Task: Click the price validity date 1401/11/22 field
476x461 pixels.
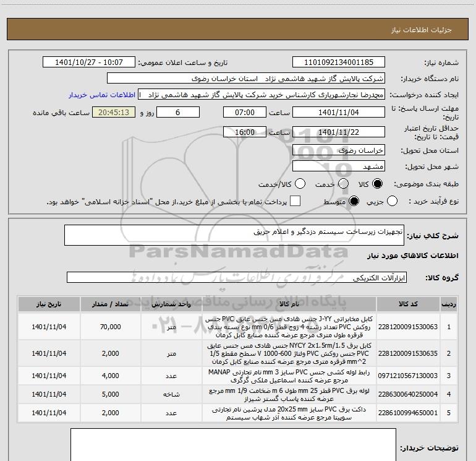Action: click(x=338, y=132)
